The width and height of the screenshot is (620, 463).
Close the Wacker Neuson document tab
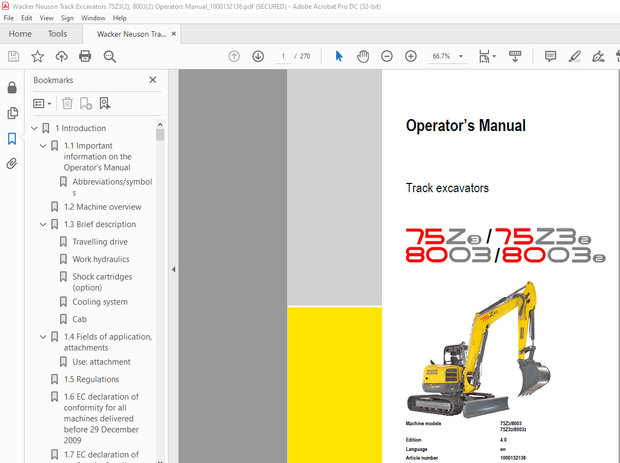[x=174, y=34]
